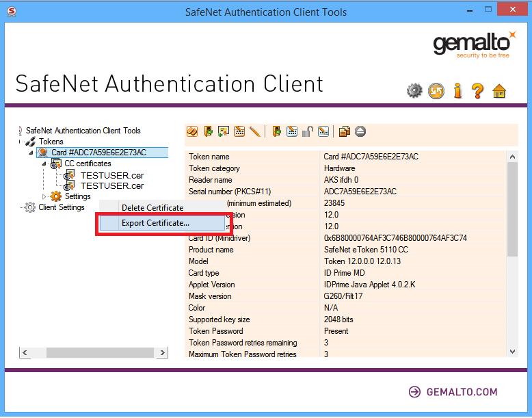Click Token Password retries remaining label
532x418 pixels.
(x=243, y=343)
